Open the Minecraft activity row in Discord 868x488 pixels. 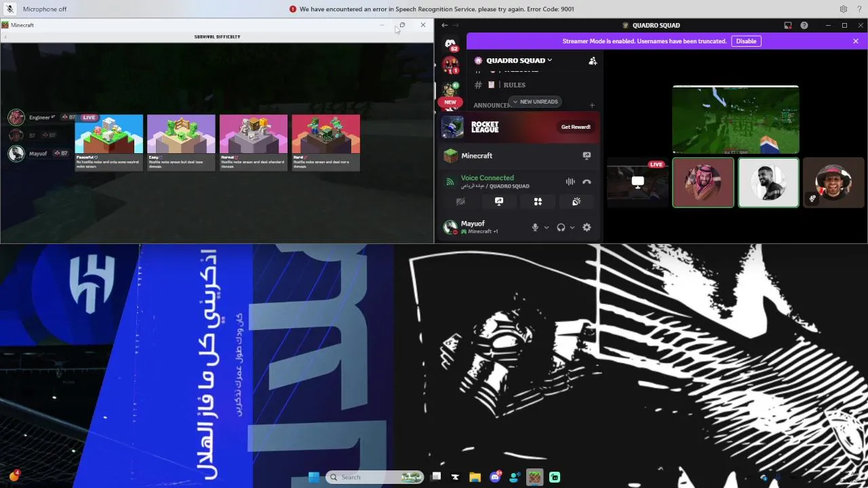coord(519,156)
